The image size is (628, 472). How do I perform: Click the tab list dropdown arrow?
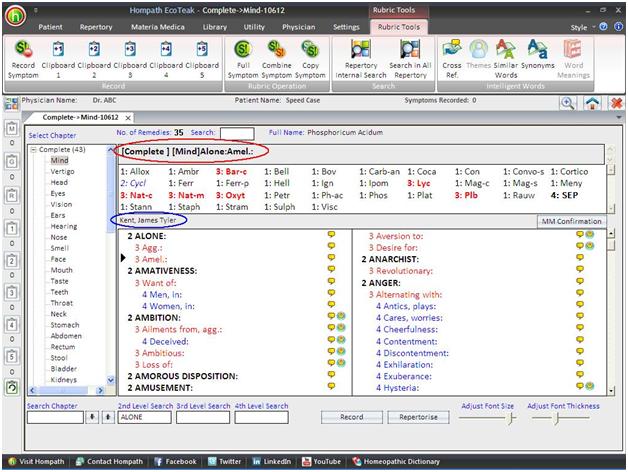pos(619,117)
